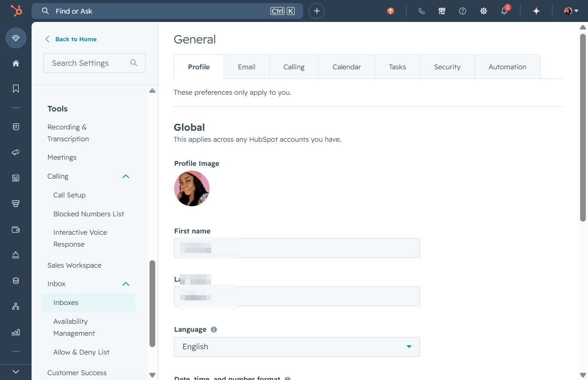This screenshot has height=380, width=588.
Task: Open Recording & Transcription settings
Action: 68,133
